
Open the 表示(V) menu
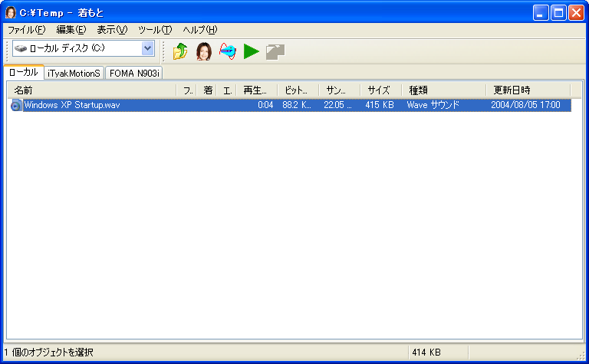tap(111, 30)
